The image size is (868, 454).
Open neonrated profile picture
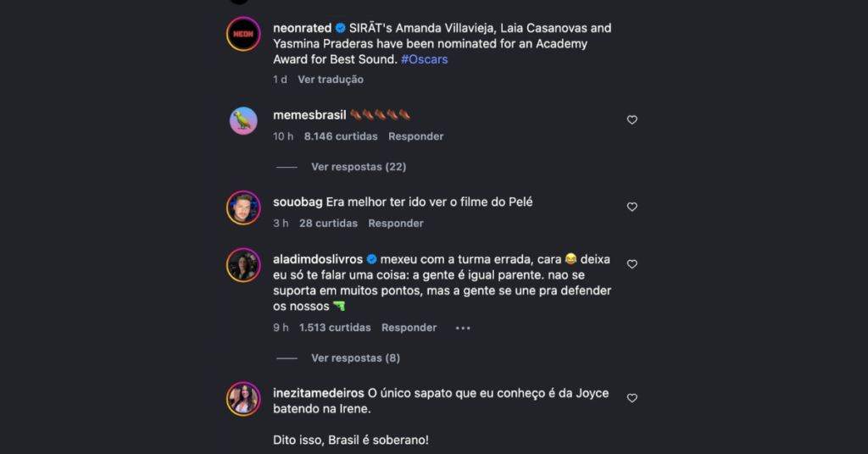coord(243,34)
